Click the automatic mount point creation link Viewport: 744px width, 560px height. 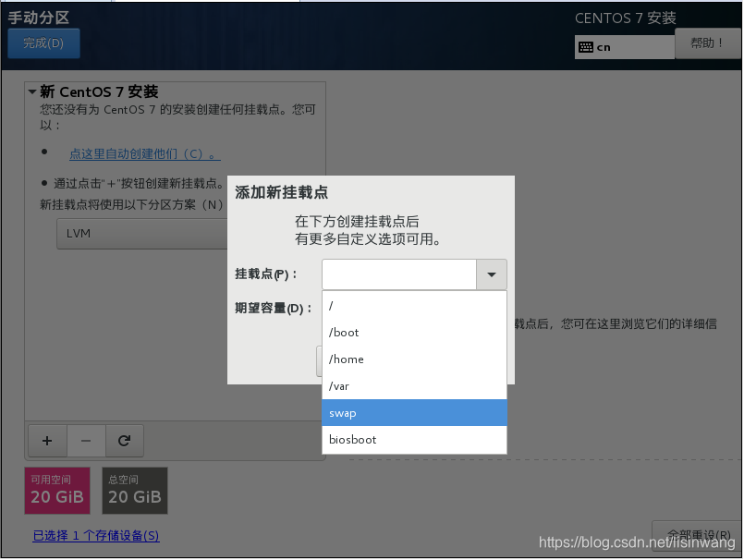[145, 153]
